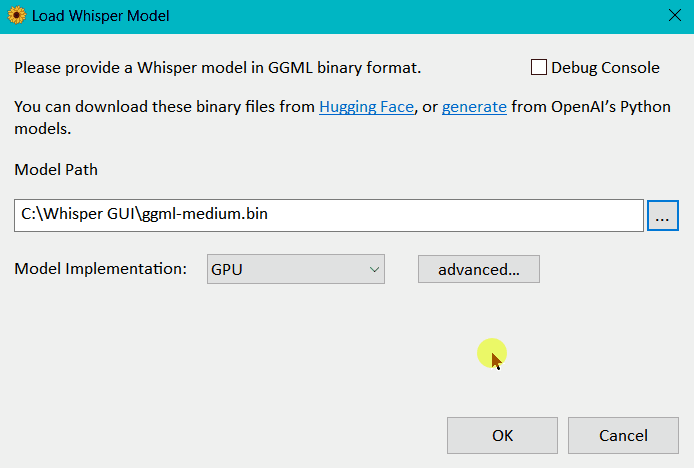Image resolution: width=694 pixels, height=468 pixels.
Task: Click the Debug Console label text
Action: coord(605,68)
